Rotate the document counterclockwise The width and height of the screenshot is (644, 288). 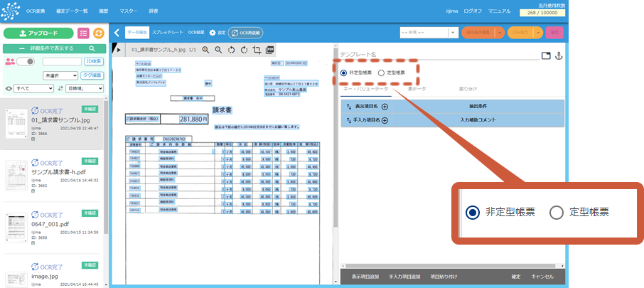231,50
